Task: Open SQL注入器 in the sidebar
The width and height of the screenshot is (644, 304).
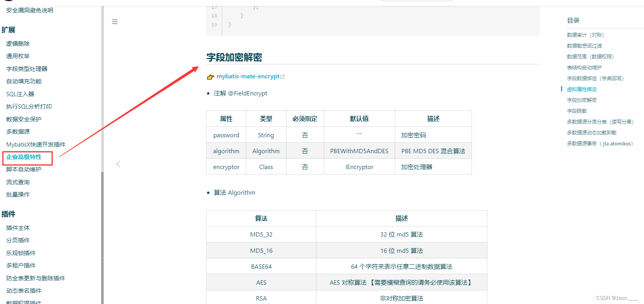Action: coord(20,94)
